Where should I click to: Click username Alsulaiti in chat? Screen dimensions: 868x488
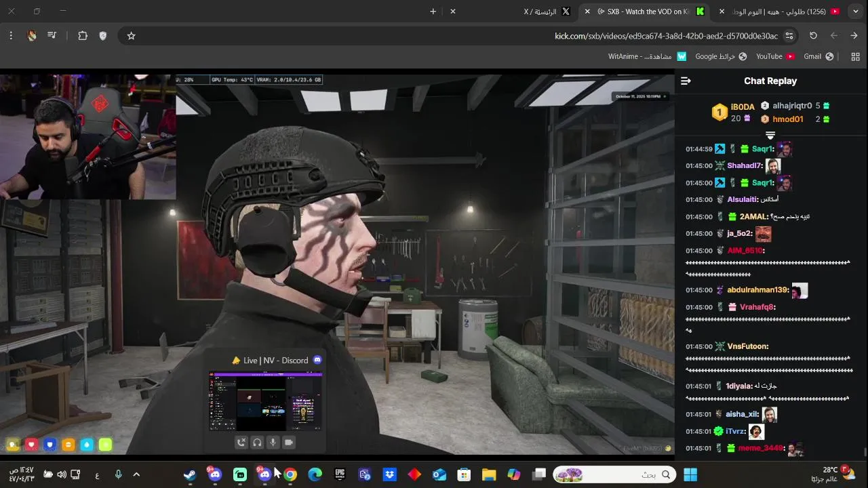pos(743,199)
